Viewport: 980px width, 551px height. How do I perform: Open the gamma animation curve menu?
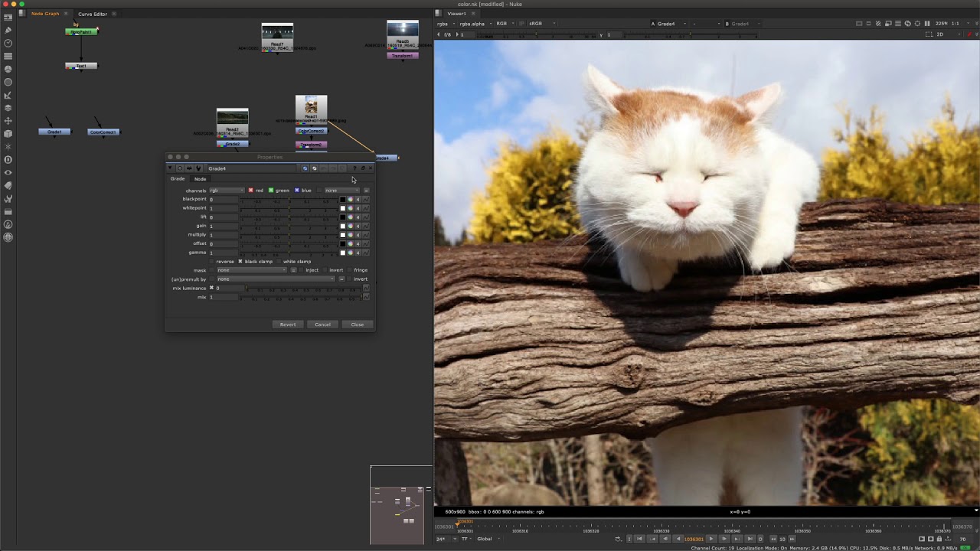pyautogui.click(x=366, y=253)
